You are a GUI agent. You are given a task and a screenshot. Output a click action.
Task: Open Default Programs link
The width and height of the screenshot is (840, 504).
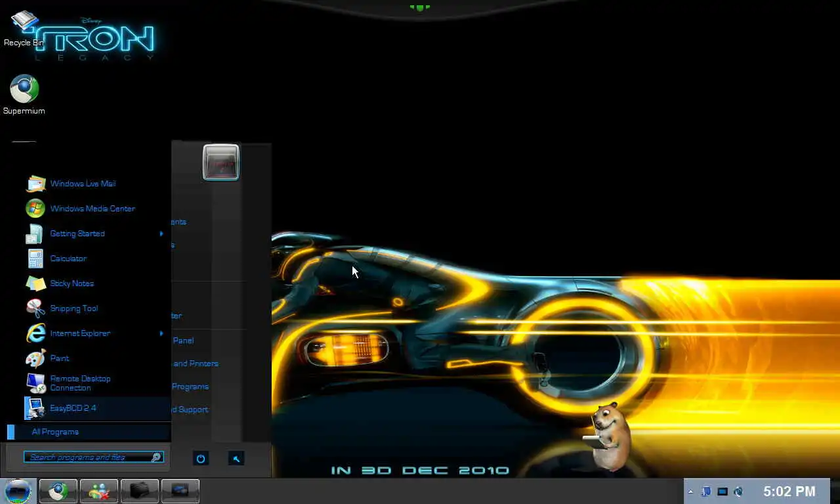point(190,387)
